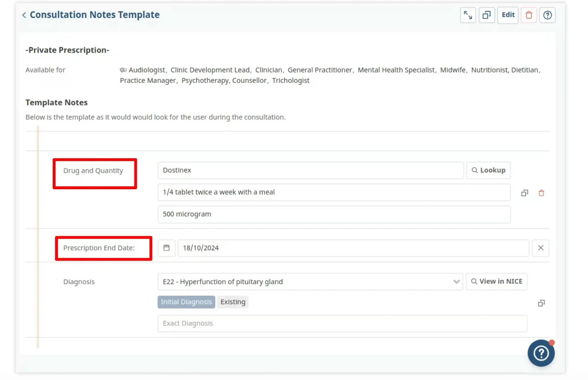Click the Exact Diagnosis input field
This screenshot has width=588, height=380.
(x=342, y=323)
